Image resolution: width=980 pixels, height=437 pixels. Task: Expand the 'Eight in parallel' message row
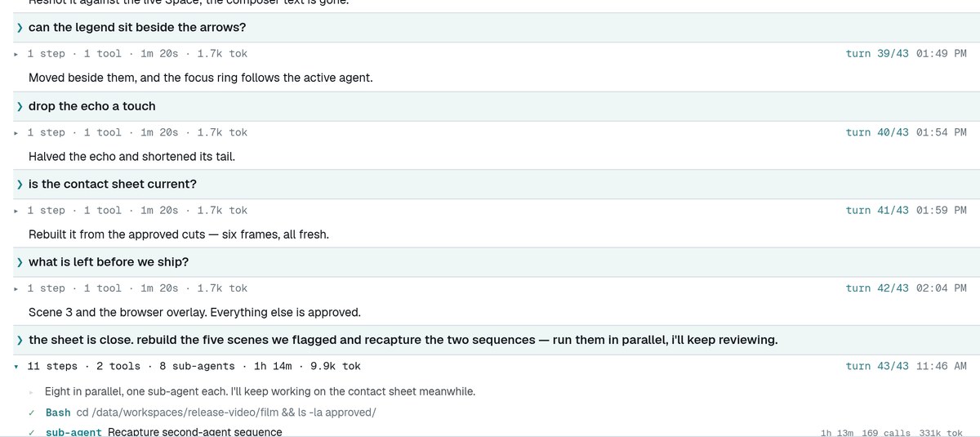(30, 392)
